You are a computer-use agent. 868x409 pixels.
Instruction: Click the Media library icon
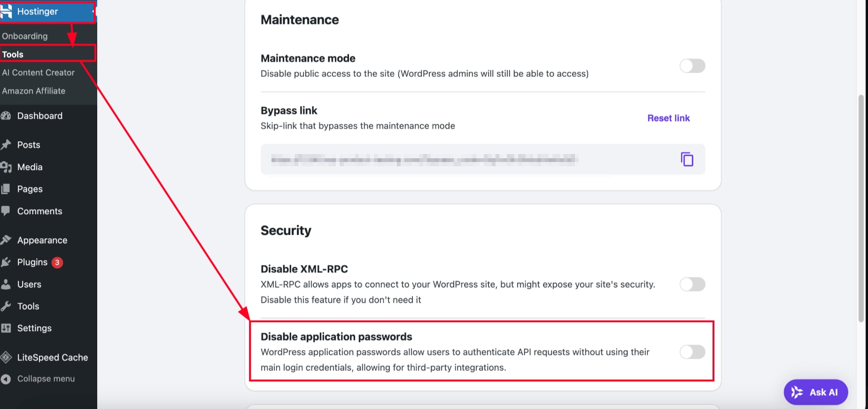[6, 167]
